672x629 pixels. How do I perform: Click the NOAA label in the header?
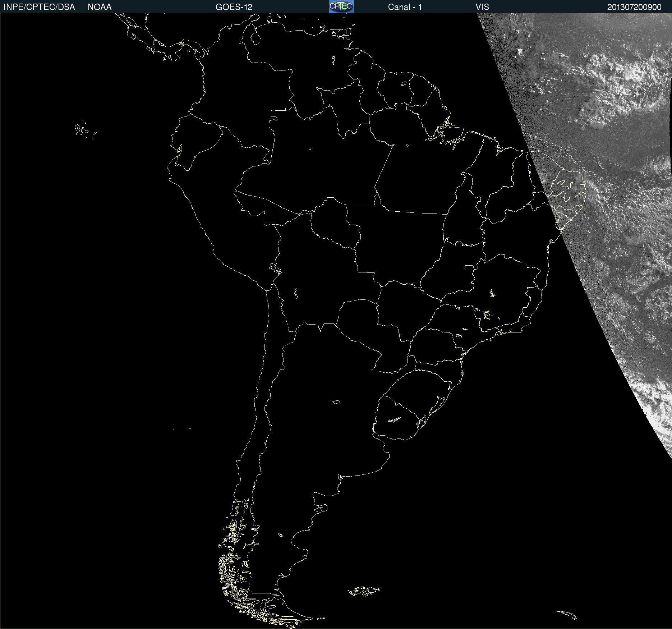point(100,7)
